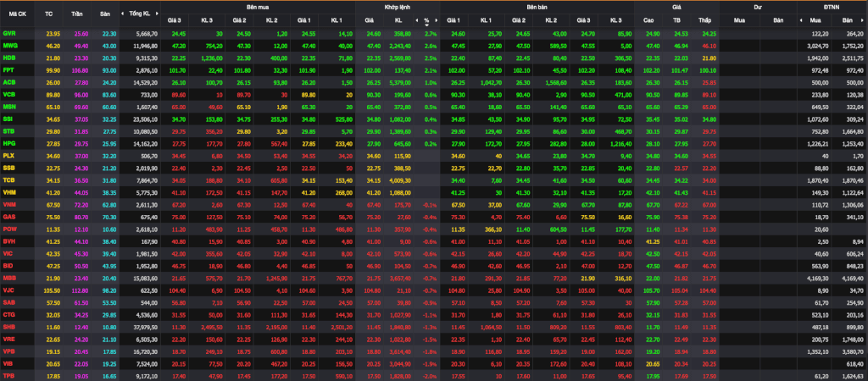Click VJC reference price 105.50

(52, 290)
